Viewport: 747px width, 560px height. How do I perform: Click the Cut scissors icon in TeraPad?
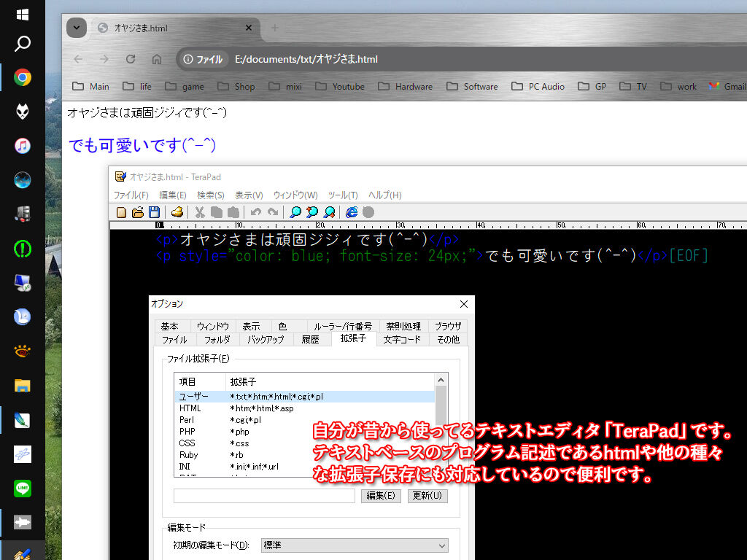tap(199, 212)
